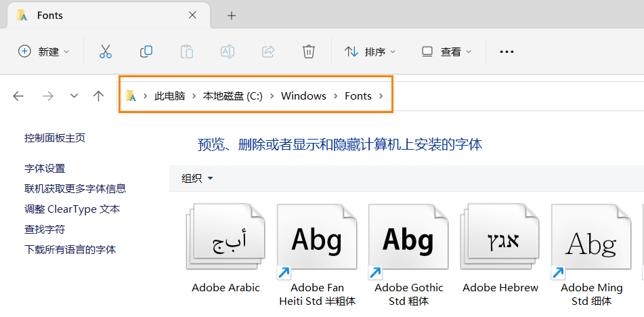Open a new tab with plus button
Viewport: 644px width, 317px height.
coord(232,16)
